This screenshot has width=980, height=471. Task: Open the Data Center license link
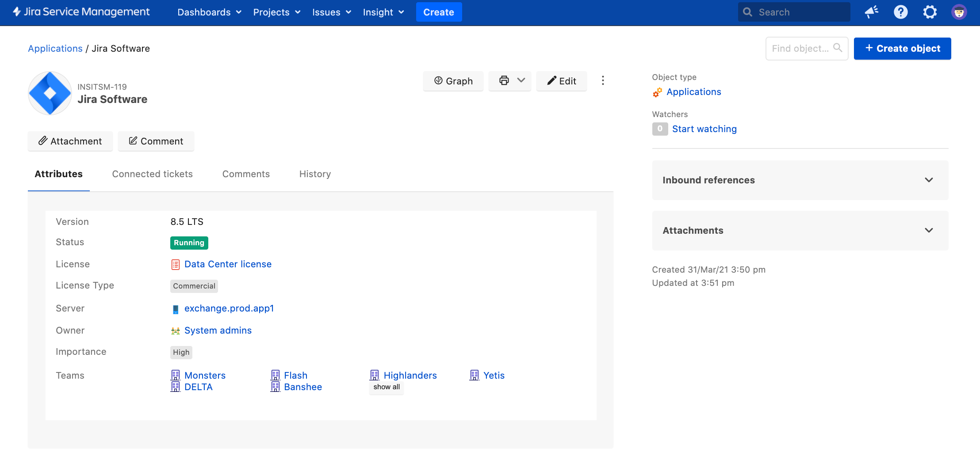pos(228,264)
